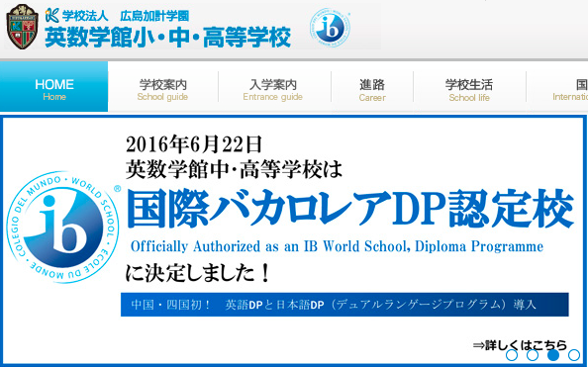Click the 2016年6月22日 date text
The height and width of the screenshot is (367, 588).
[x=194, y=144]
